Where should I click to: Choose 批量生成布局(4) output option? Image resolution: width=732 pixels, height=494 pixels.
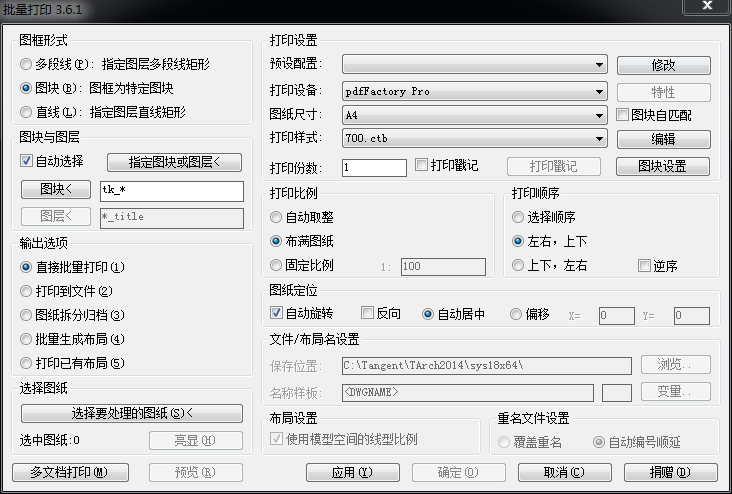(26, 339)
